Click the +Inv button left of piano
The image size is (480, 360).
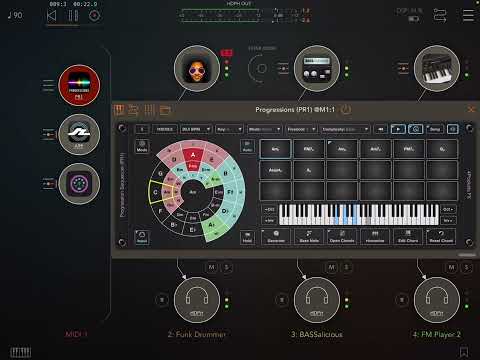pyautogui.click(x=269, y=220)
